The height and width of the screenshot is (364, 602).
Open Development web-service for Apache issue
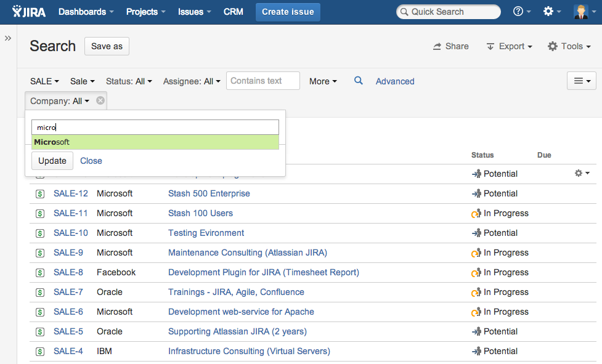[x=241, y=312]
